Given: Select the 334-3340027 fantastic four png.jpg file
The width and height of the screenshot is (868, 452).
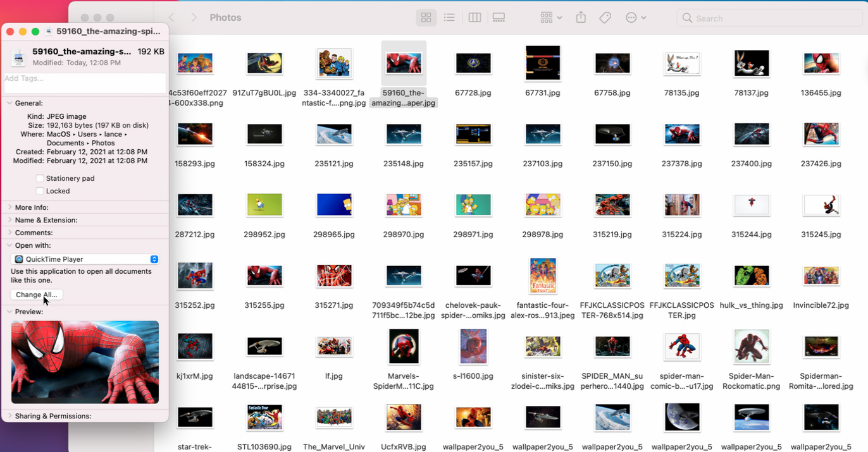Looking at the screenshot, I should click(334, 63).
